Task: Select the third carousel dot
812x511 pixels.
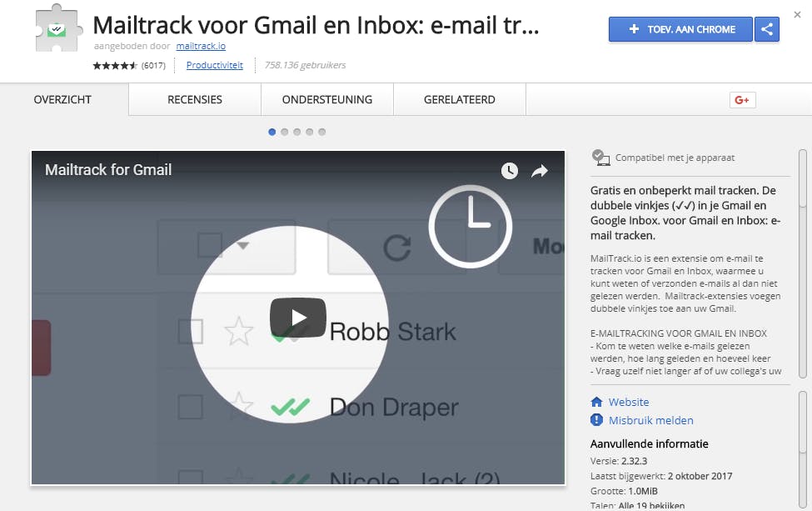Action: (x=296, y=133)
